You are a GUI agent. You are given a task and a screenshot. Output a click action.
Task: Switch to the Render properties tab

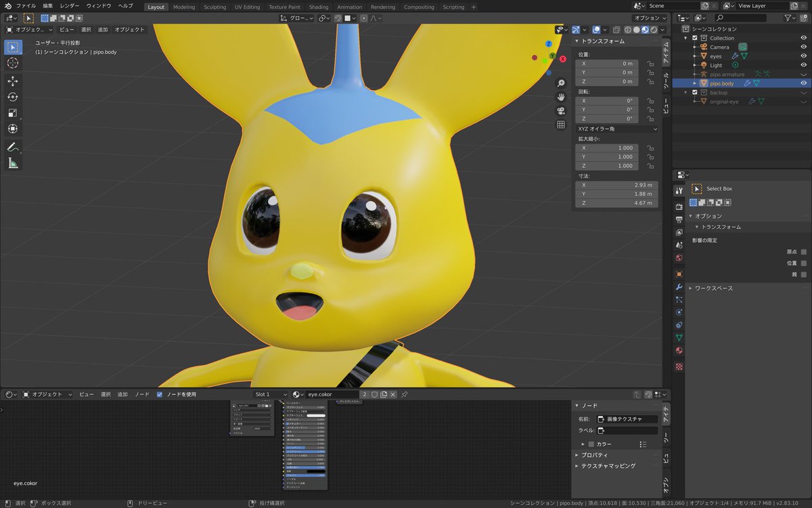click(x=679, y=206)
